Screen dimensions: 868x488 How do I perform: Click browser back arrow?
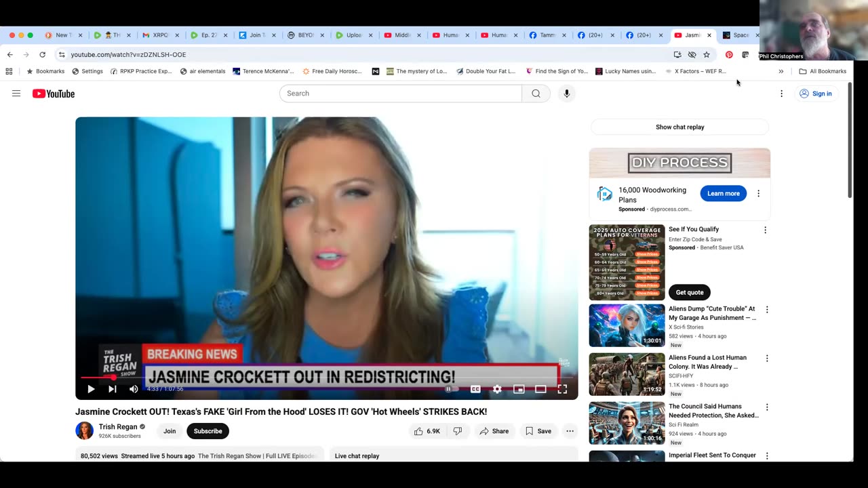pyautogui.click(x=9, y=54)
